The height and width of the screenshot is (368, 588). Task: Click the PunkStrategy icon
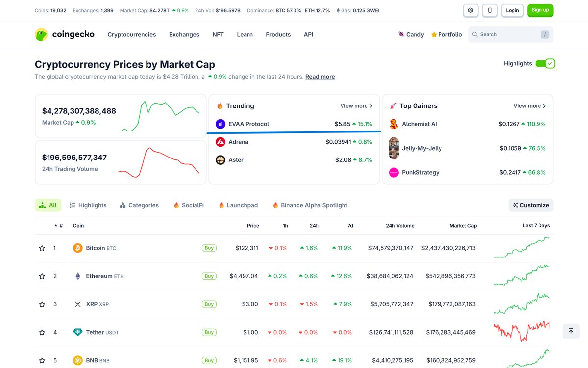pyautogui.click(x=393, y=172)
